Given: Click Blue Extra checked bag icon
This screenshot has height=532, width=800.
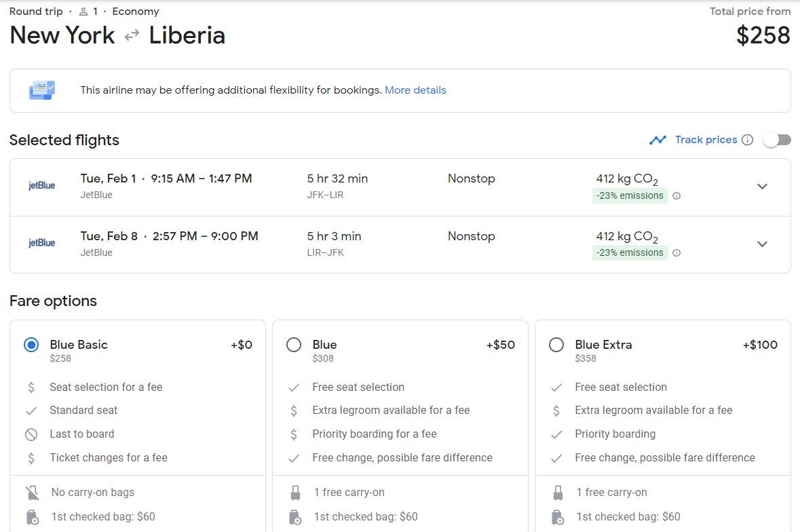Looking at the screenshot, I should pyautogui.click(x=558, y=517).
